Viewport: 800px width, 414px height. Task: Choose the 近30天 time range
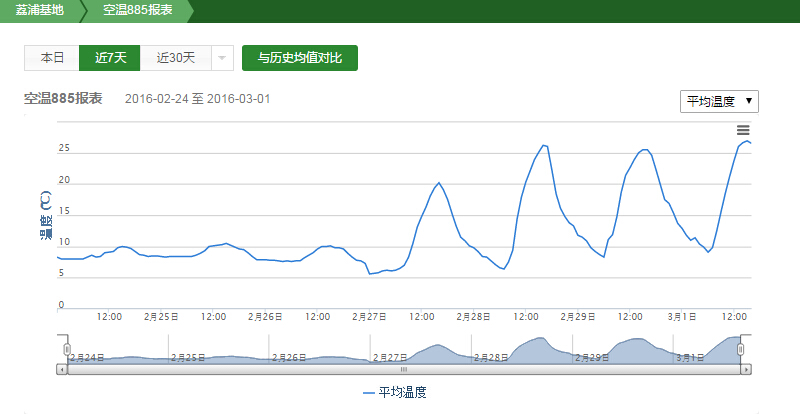pyautogui.click(x=175, y=58)
